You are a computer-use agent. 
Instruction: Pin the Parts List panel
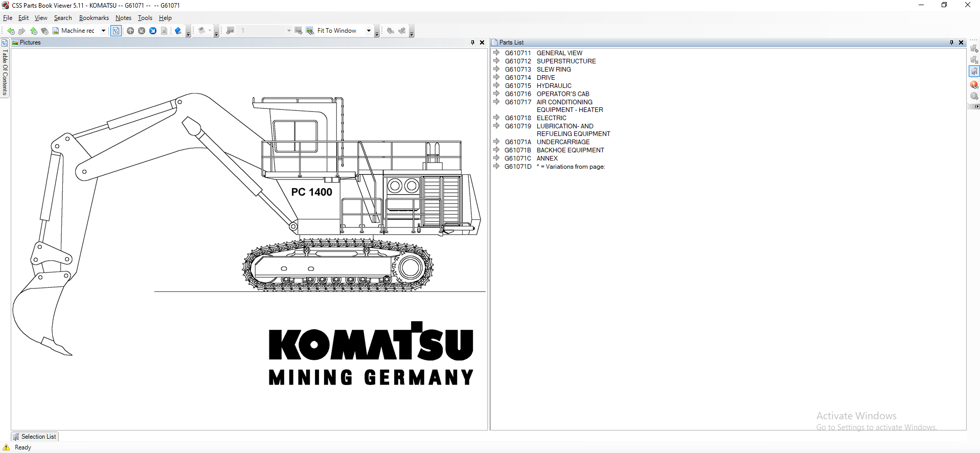(951, 42)
